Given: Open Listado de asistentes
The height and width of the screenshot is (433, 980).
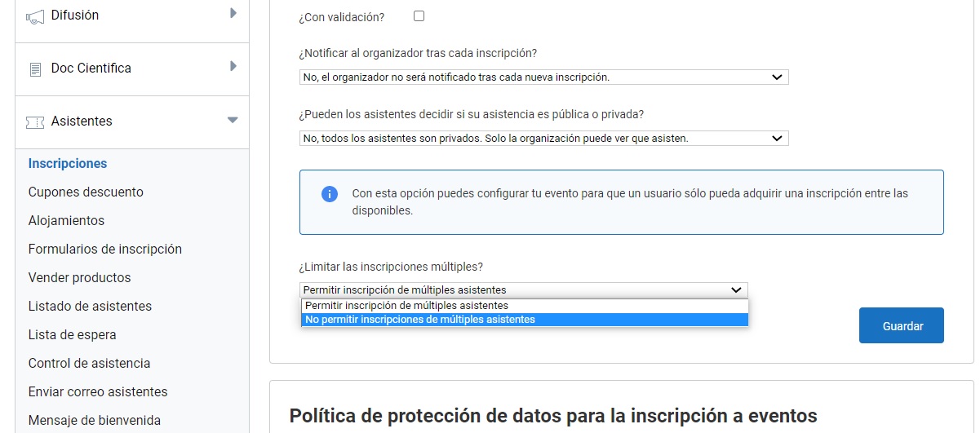Looking at the screenshot, I should coord(90,307).
